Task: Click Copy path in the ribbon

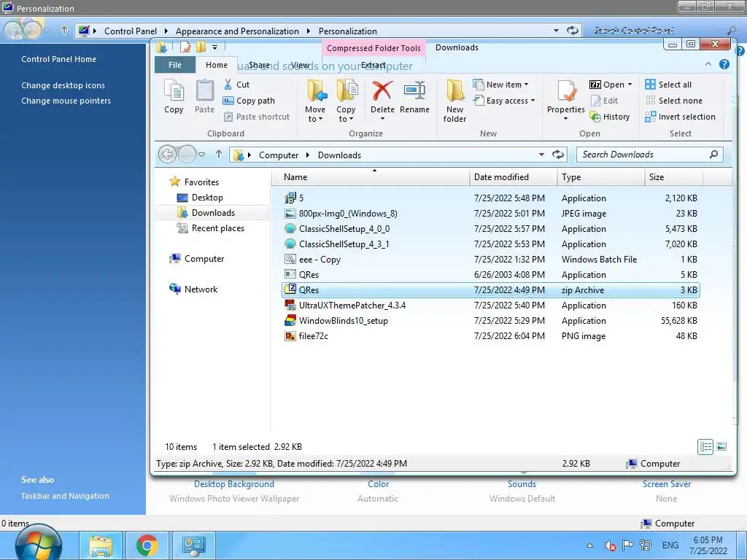Action: (x=249, y=101)
